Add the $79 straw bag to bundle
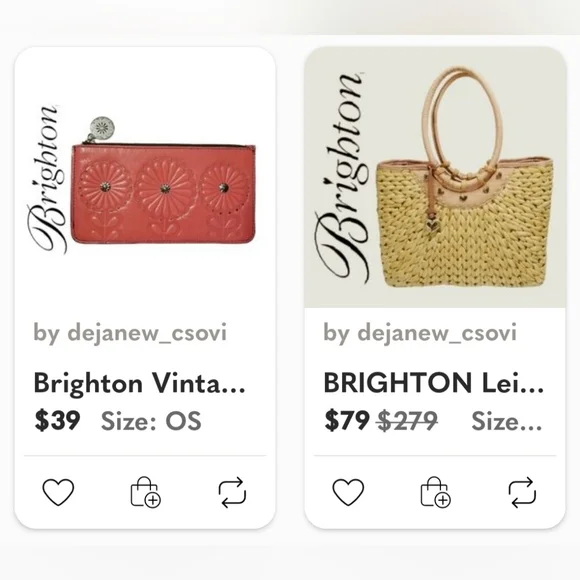This screenshot has height=580, width=580. click(x=435, y=492)
